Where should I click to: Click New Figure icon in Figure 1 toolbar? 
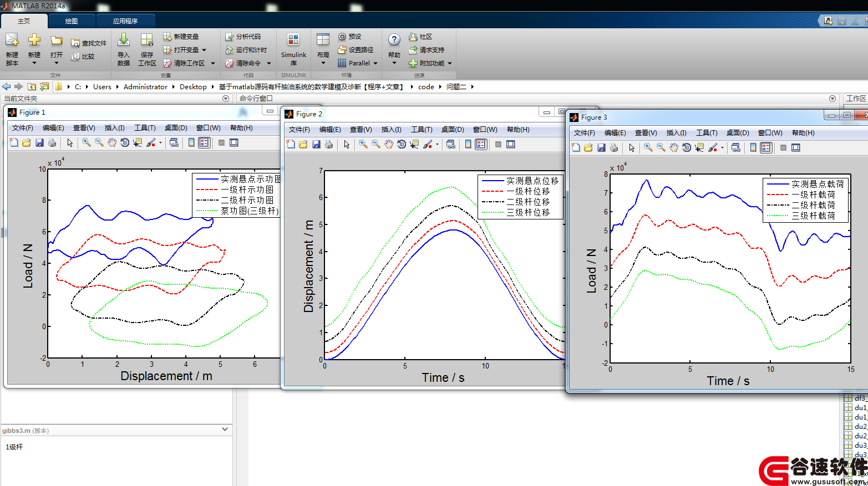pyautogui.click(x=14, y=142)
